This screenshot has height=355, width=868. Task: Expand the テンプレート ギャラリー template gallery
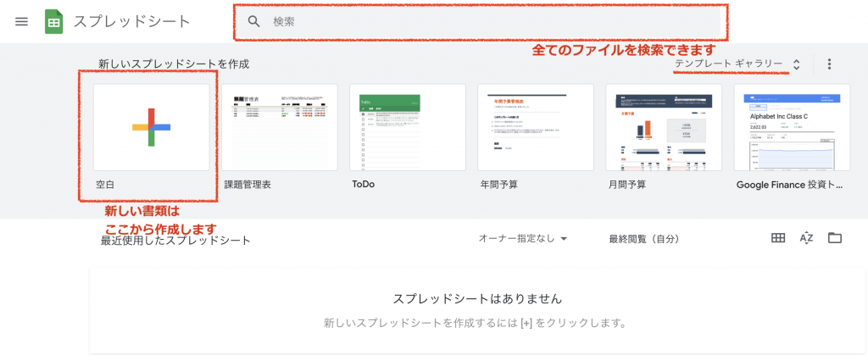tap(728, 64)
